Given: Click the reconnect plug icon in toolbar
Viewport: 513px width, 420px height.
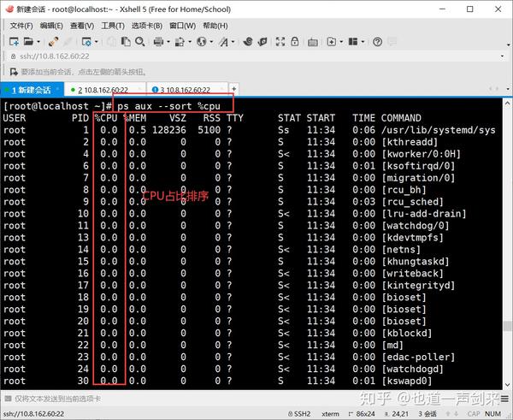Looking at the screenshot, I should tap(53, 42).
